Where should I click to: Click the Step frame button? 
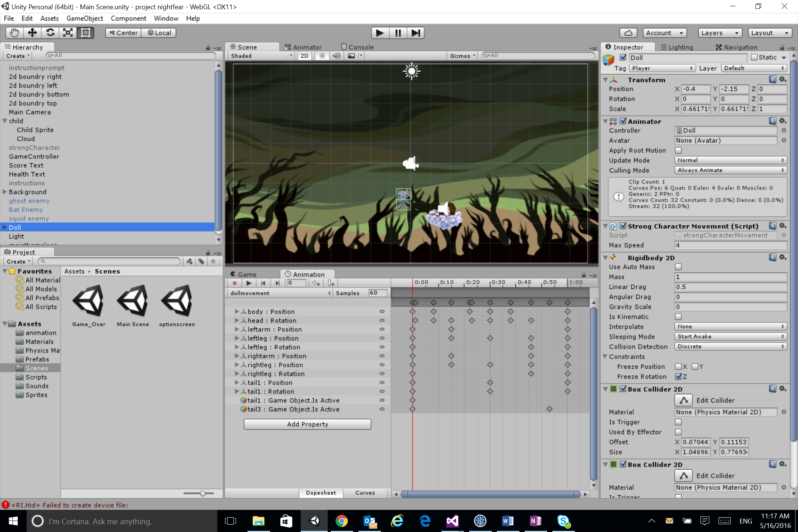click(x=416, y=33)
